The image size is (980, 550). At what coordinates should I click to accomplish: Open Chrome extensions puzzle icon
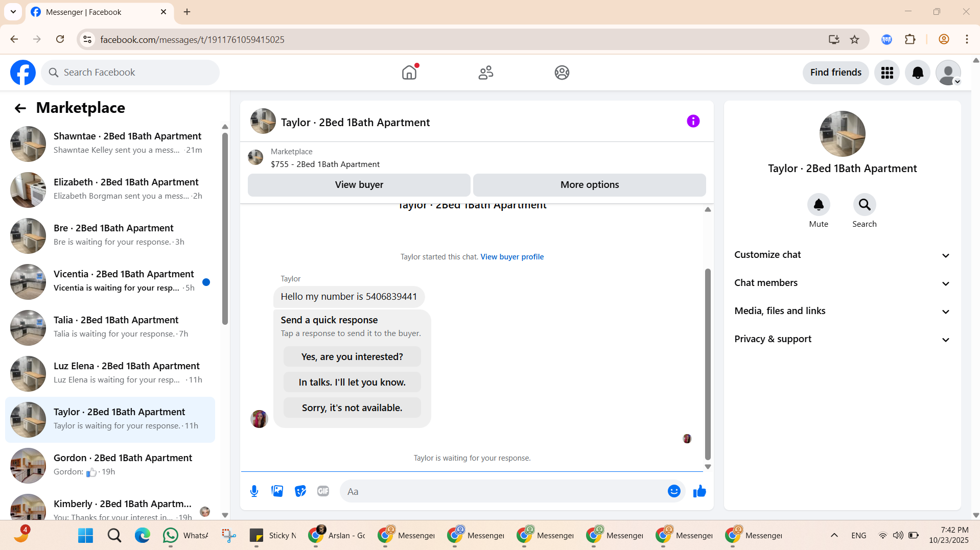[910, 39]
